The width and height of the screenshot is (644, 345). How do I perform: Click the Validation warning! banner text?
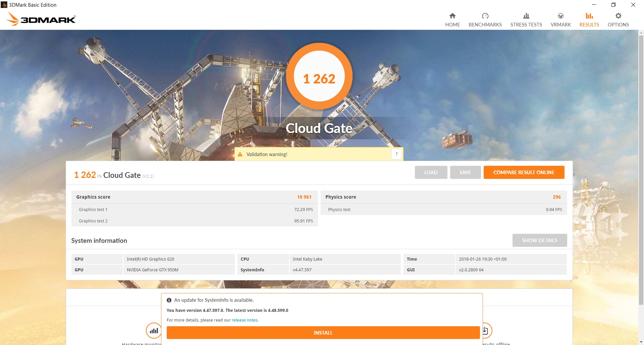click(267, 154)
